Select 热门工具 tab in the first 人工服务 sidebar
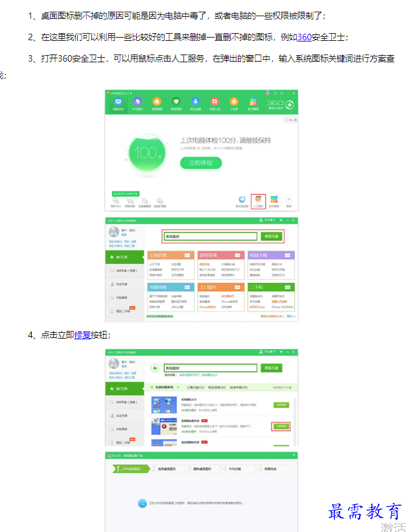Viewport: 407px width, 532px height. [124, 257]
